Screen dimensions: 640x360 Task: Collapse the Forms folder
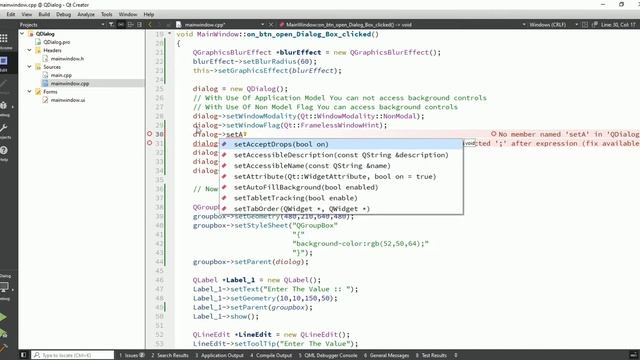tap(29, 91)
